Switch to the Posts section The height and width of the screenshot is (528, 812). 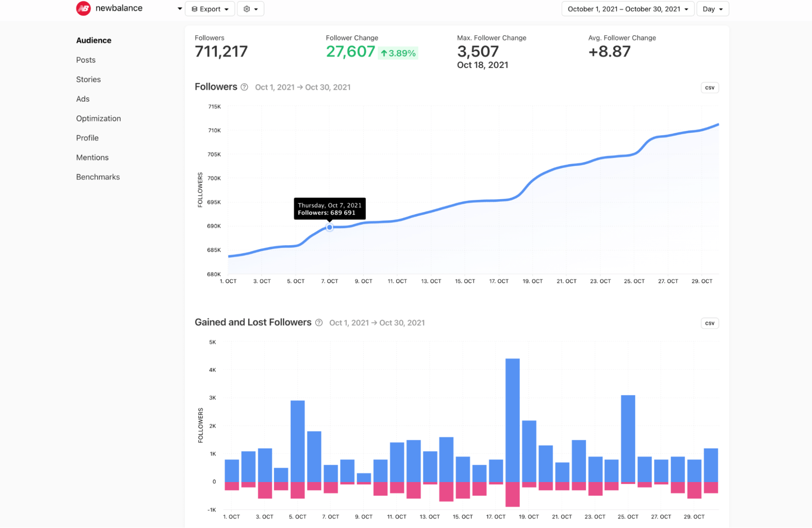pyautogui.click(x=85, y=60)
